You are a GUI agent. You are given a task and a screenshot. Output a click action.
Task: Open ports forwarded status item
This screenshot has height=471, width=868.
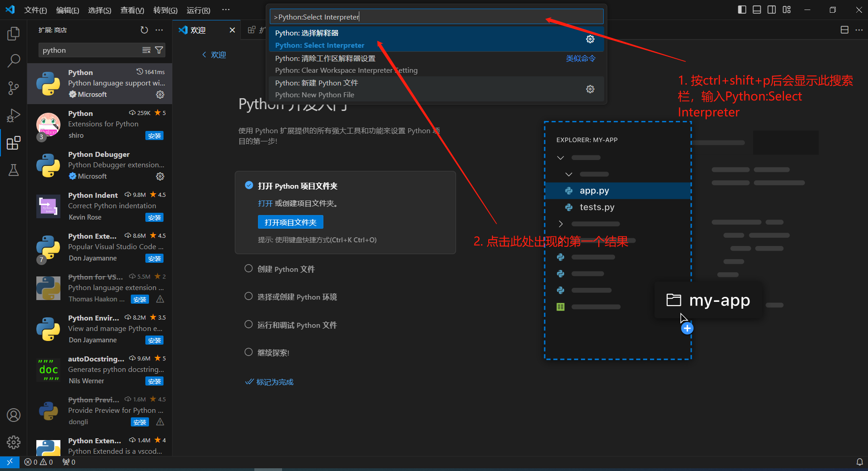point(69,462)
